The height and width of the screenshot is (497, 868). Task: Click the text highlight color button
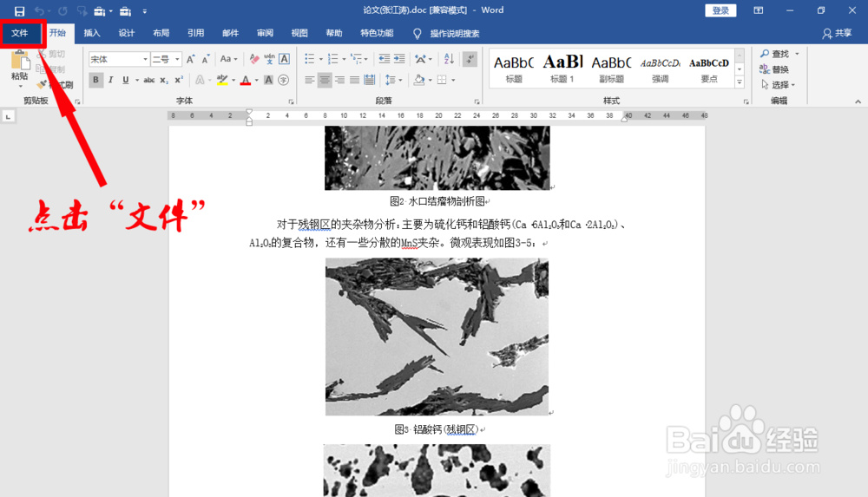[x=222, y=81]
